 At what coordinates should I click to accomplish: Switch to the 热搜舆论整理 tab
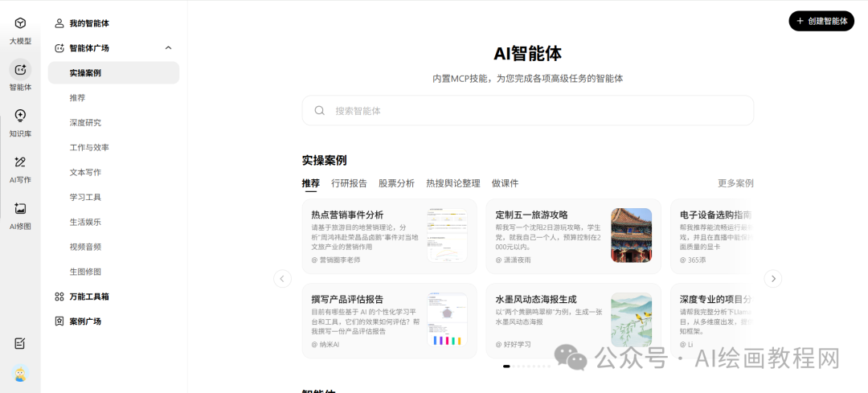(452, 183)
